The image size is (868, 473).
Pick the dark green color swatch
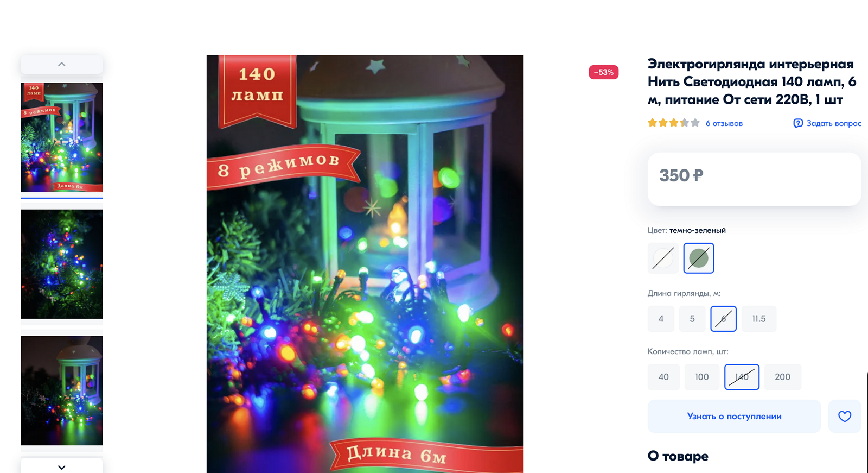699,258
